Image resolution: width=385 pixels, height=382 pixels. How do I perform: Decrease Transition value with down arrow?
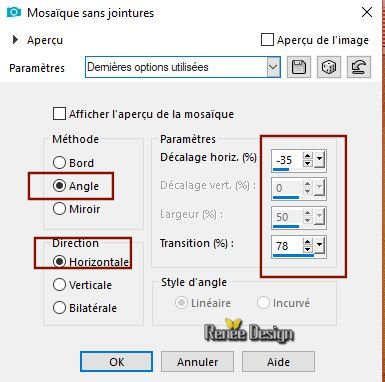[x=308, y=249]
